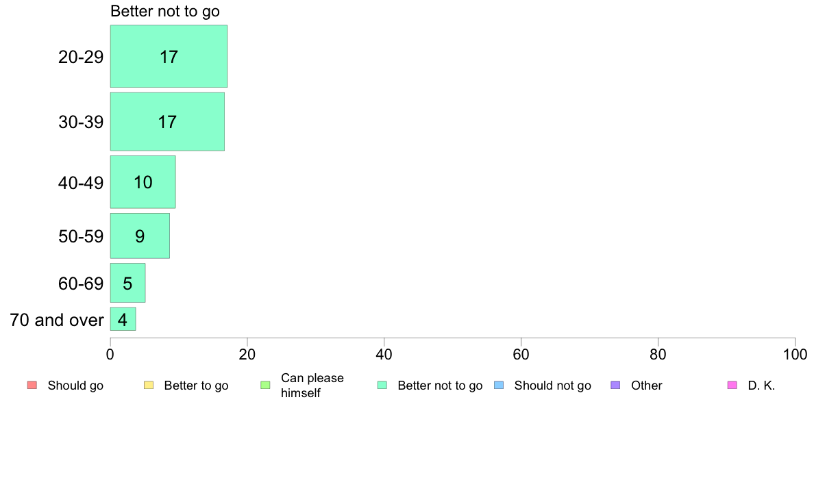
Task: Click the 70 and over axis label
Action: click(x=57, y=320)
